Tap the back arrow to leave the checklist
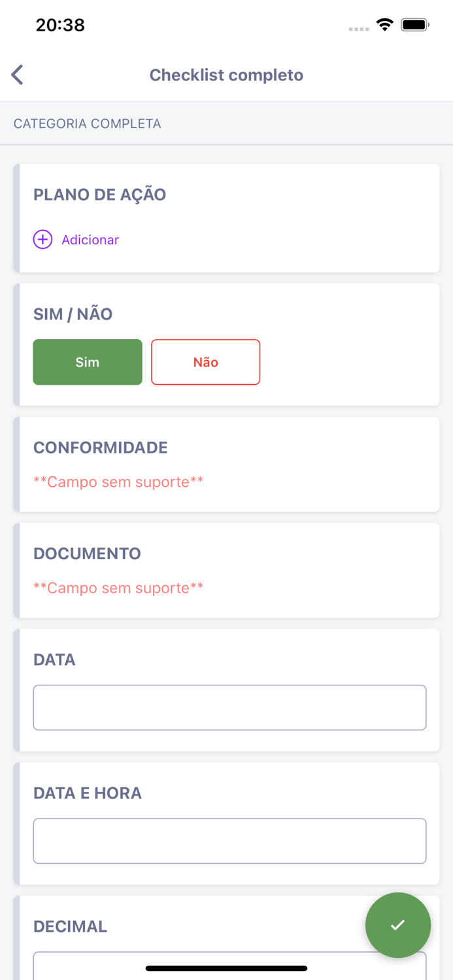453x980 pixels. coord(16,74)
